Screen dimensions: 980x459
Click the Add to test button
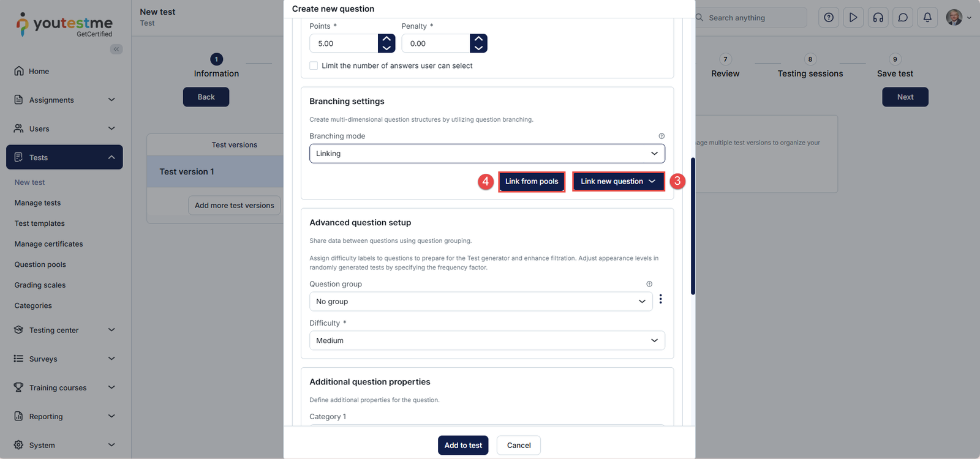(x=463, y=446)
